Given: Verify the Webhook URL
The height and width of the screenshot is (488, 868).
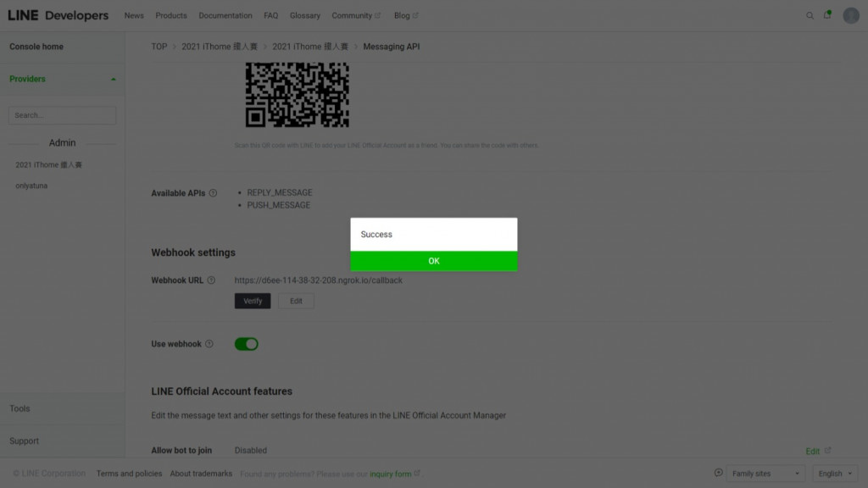Looking at the screenshot, I should coord(253,301).
